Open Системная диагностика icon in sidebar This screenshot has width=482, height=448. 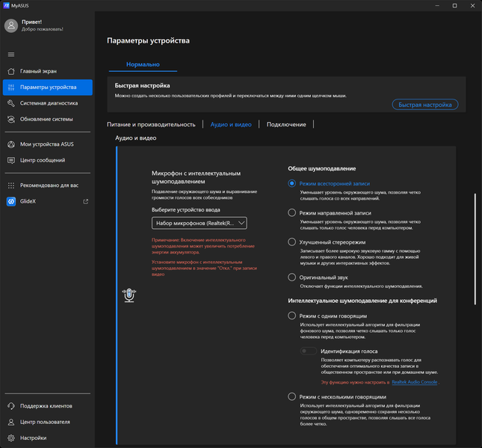(11, 103)
